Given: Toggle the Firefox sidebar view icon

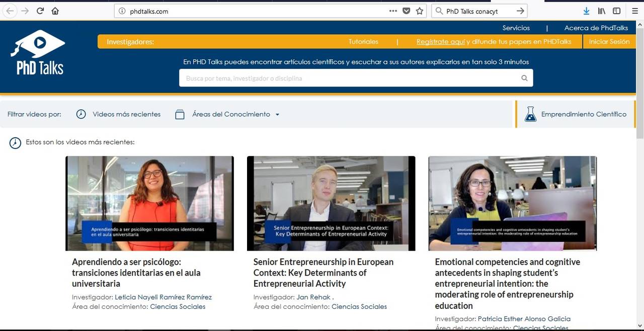Looking at the screenshot, I should coord(616,11).
